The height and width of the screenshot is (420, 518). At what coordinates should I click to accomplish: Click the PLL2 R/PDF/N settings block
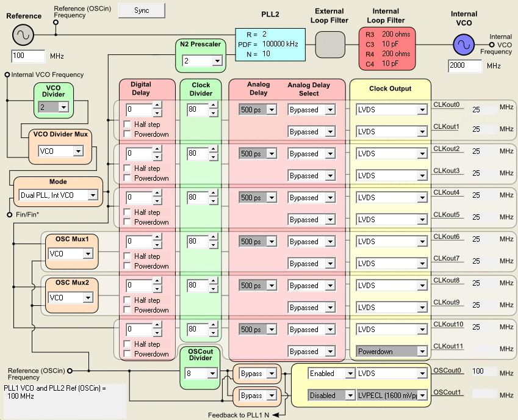(x=270, y=44)
